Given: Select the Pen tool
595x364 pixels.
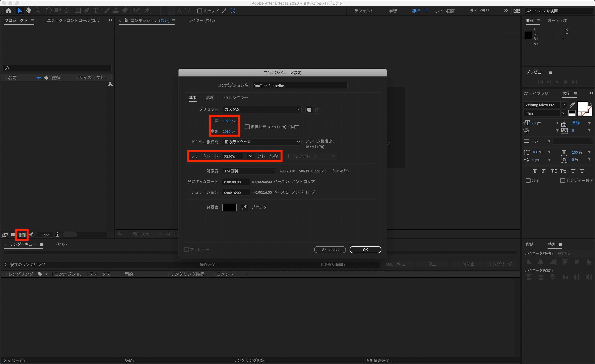Looking at the screenshot, I should click(x=86, y=10).
